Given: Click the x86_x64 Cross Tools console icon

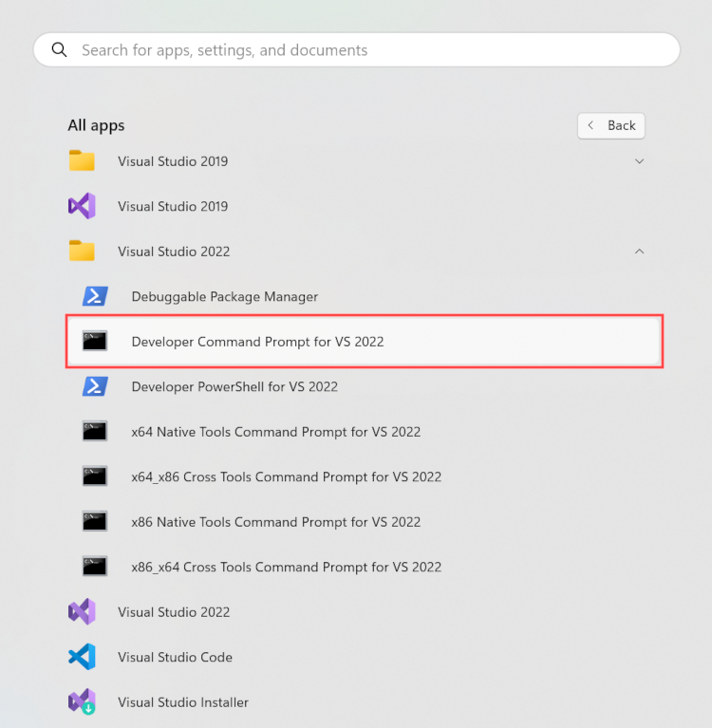Looking at the screenshot, I should (95, 566).
